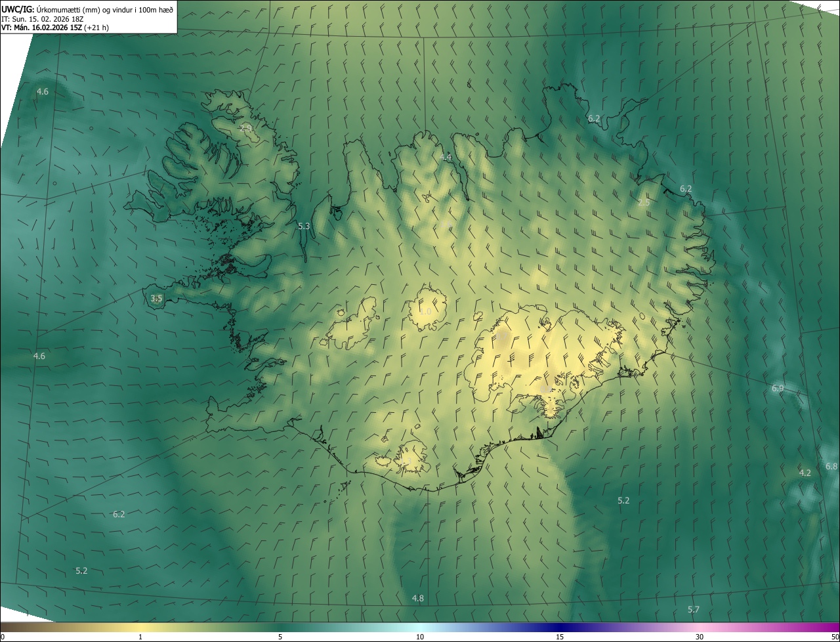Click the color scale tick labeled 0
The height and width of the screenshot is (642, 840).
coord(3,637)
